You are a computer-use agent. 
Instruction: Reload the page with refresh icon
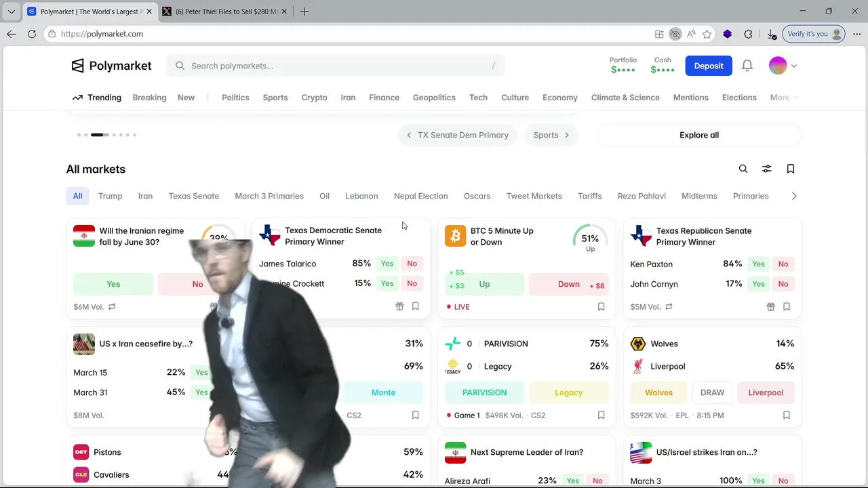(x=32, y=34)
